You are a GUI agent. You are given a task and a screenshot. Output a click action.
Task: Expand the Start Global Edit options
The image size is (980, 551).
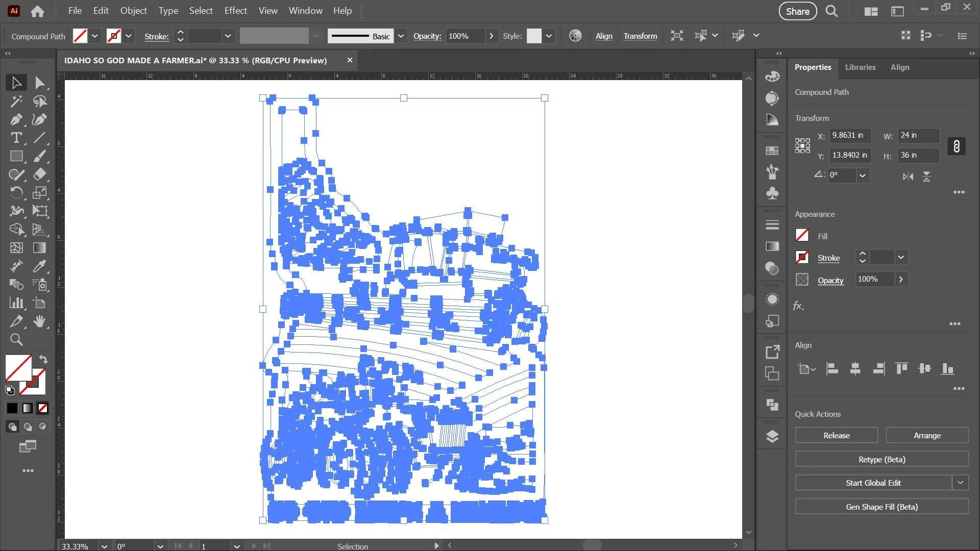960,483
